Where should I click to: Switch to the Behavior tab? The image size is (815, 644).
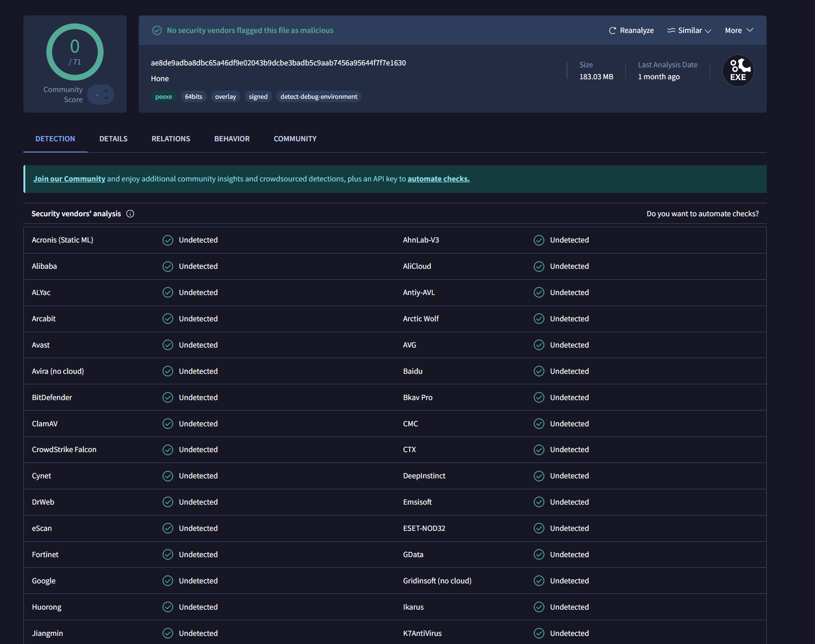tap(232, 138)
